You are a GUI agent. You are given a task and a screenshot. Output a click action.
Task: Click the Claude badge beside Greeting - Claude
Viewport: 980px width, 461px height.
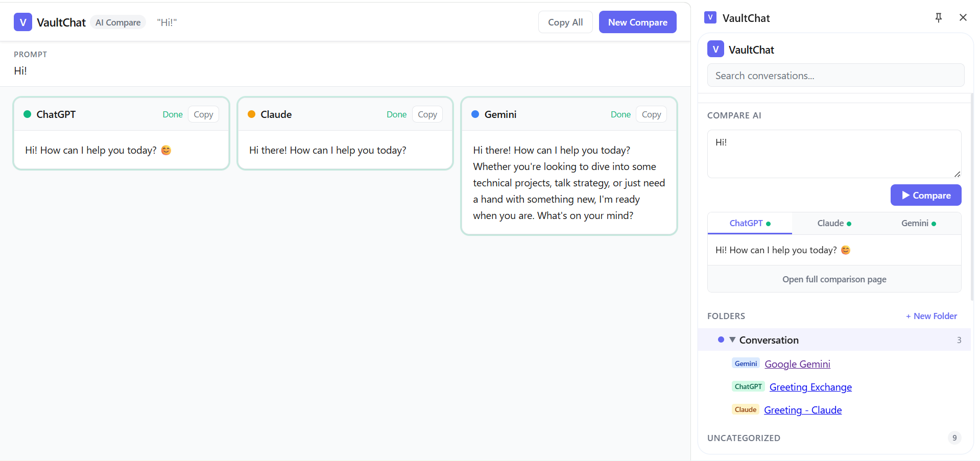(x=745, y=409)
